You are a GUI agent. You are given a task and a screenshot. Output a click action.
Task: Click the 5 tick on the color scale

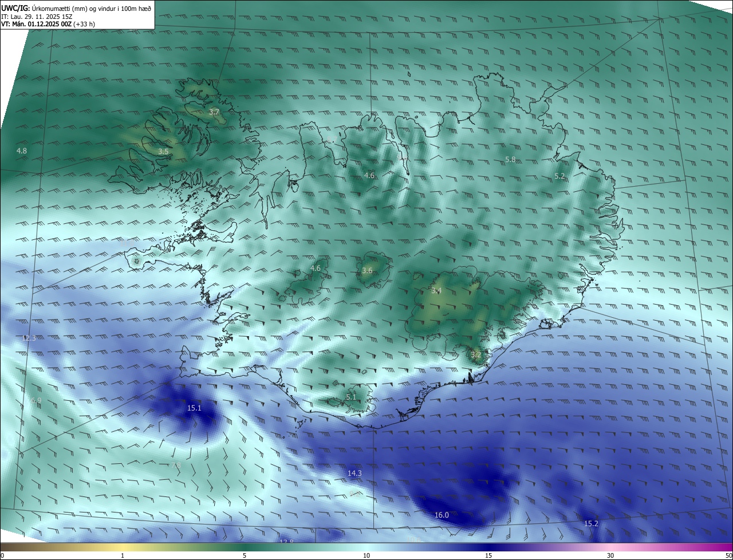(245, 555)
